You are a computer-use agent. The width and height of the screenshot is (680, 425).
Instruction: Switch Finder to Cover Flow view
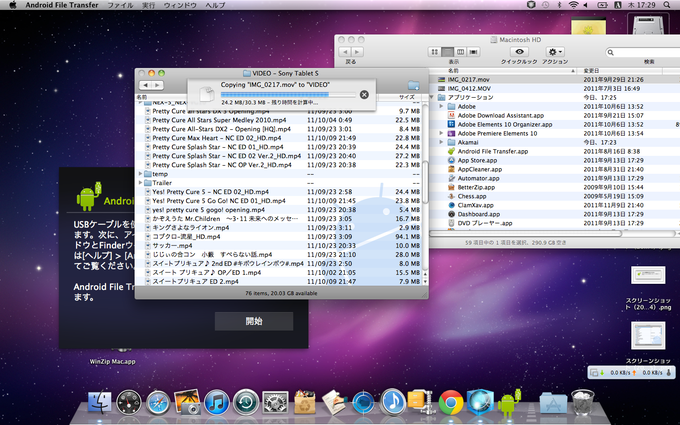[473, 52]
